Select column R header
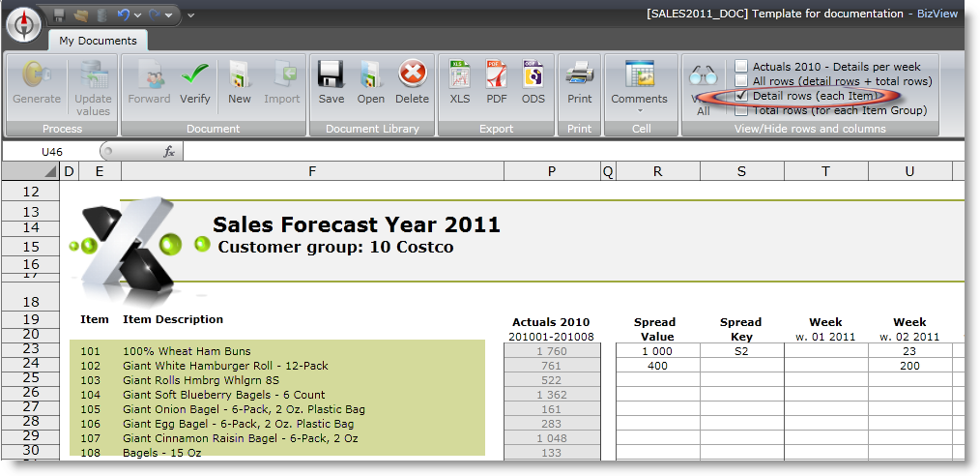Screen dimensions: 980x476 coord(658,171)
